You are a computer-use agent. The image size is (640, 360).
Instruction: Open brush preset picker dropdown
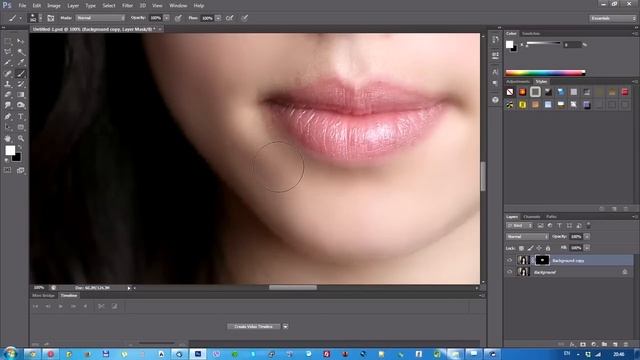[x=40, y=18]
